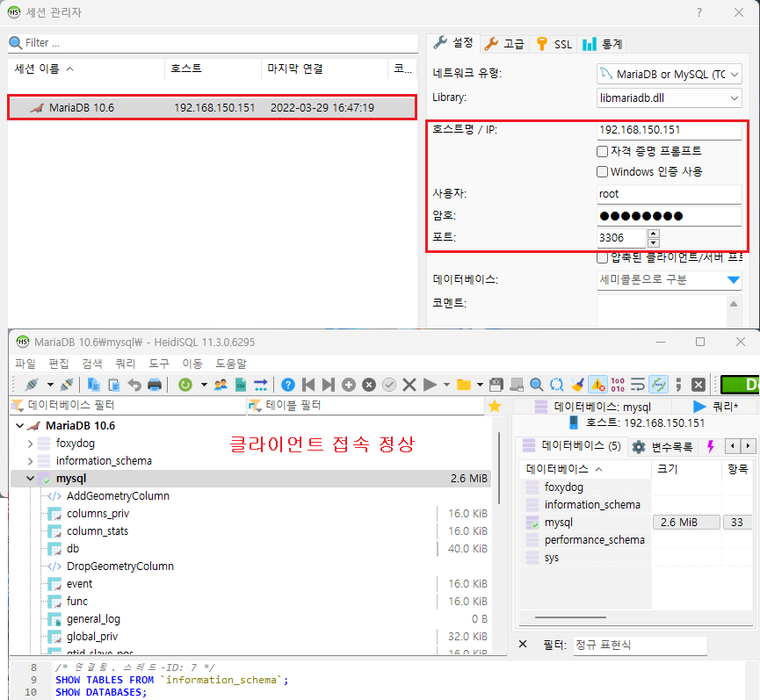Open the Library libmariadb.dll dropdown
The width and height of the screenshot is (760, 700).
669,98
